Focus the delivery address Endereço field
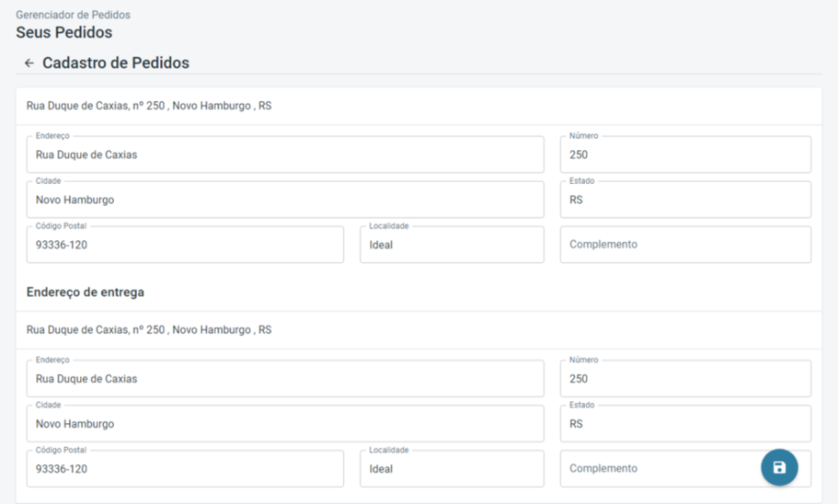 tap(285, 378)
